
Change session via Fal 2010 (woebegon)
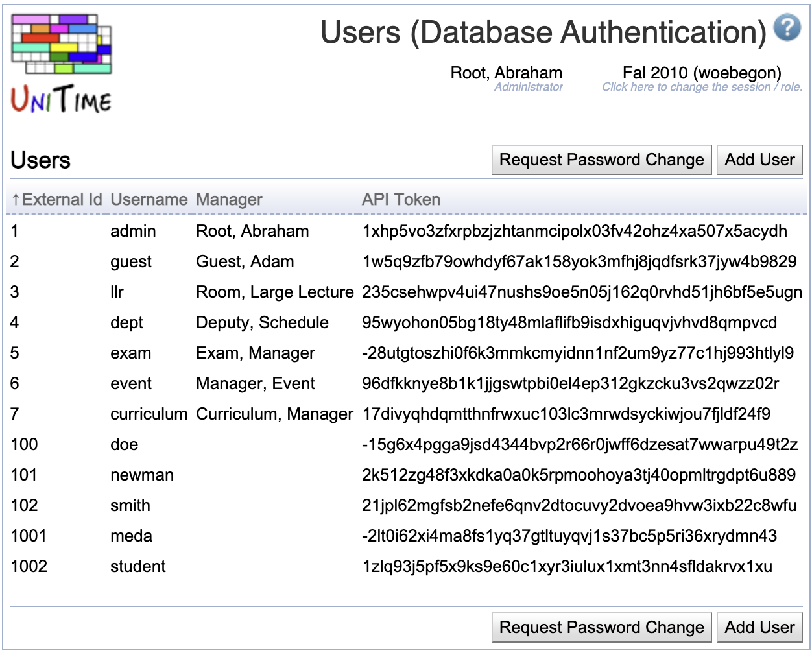tap(702, 78)
